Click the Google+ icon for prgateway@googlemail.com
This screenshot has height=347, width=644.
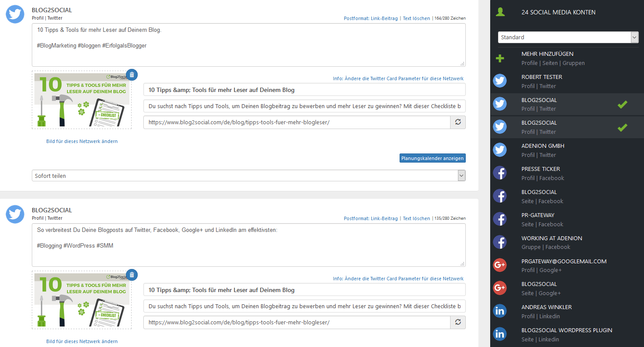(500, 265)
